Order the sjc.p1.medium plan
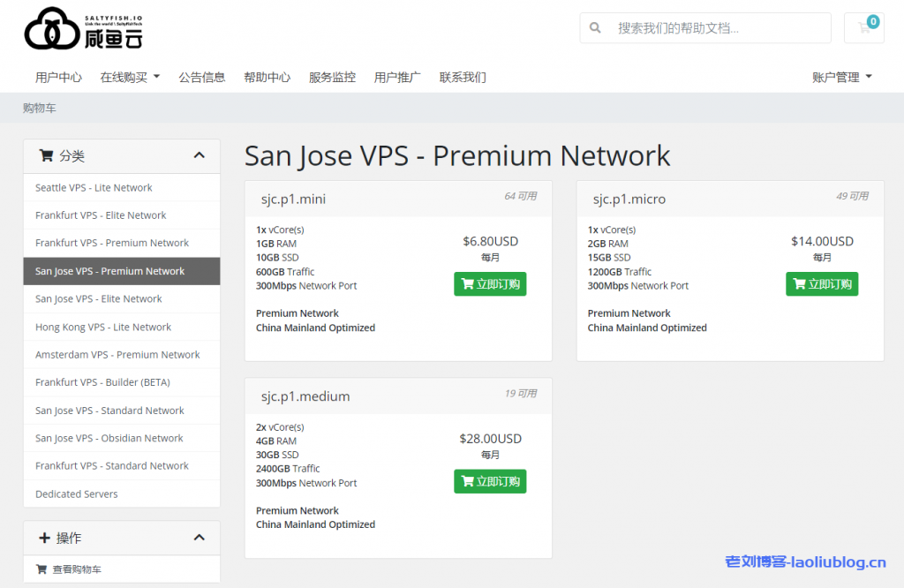 click(x=490, y=481)
